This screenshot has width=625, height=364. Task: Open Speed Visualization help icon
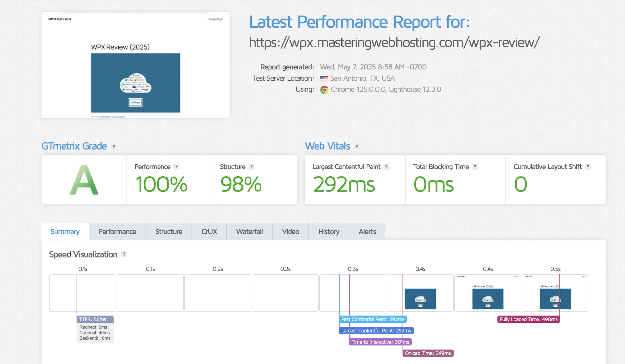tap(124, 254)
